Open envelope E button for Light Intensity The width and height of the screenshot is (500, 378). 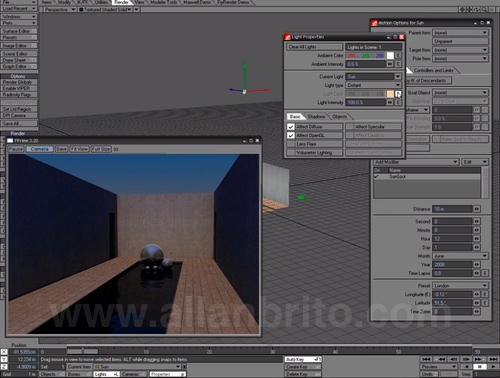click(398, 102)
